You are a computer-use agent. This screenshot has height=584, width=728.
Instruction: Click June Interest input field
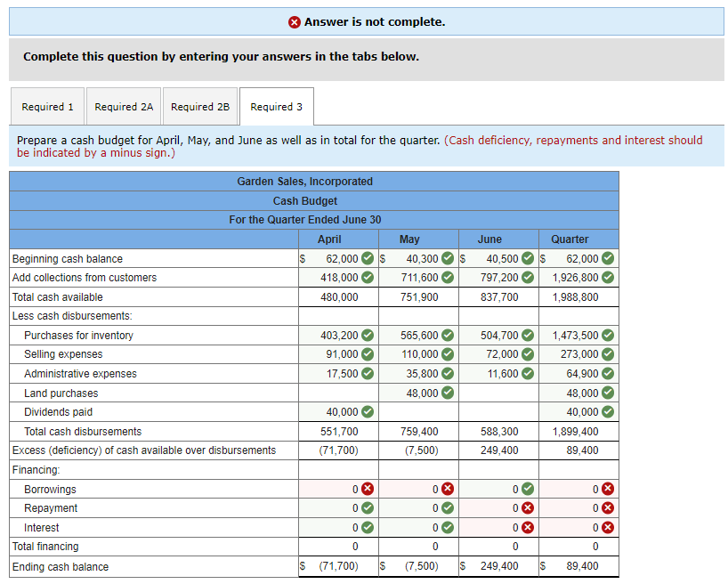click(498, 527)
